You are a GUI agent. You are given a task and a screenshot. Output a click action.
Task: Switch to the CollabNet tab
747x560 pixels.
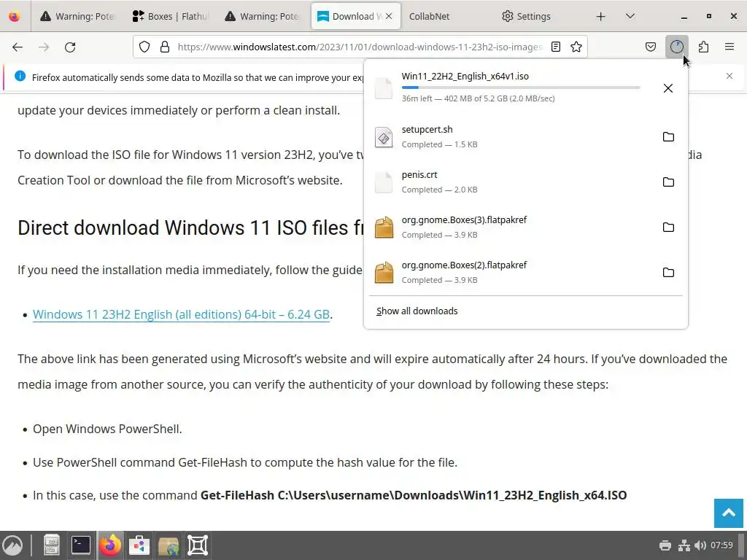tap(429, 16)
